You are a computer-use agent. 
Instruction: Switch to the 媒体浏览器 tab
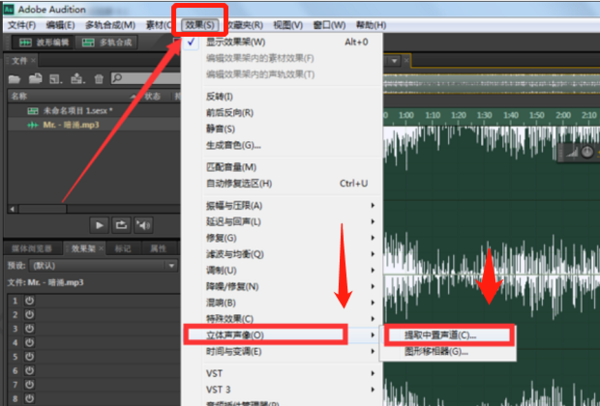click(x=32, y=249)
